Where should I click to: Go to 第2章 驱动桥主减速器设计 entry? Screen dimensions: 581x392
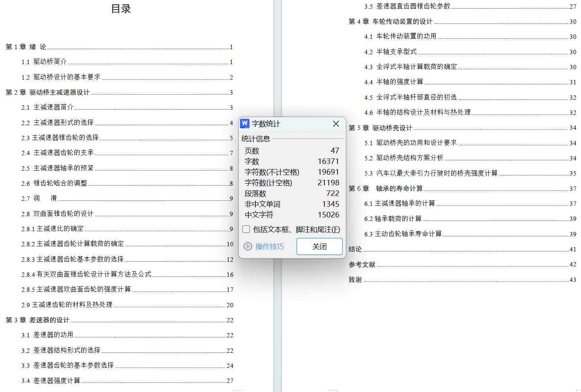tap(48, 92)
